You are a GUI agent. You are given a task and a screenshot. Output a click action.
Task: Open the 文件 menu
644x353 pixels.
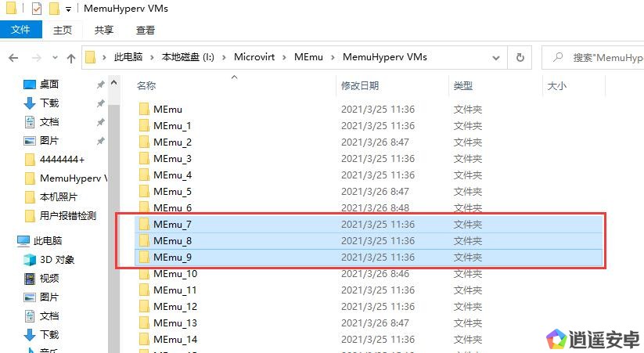pos(20,30)
